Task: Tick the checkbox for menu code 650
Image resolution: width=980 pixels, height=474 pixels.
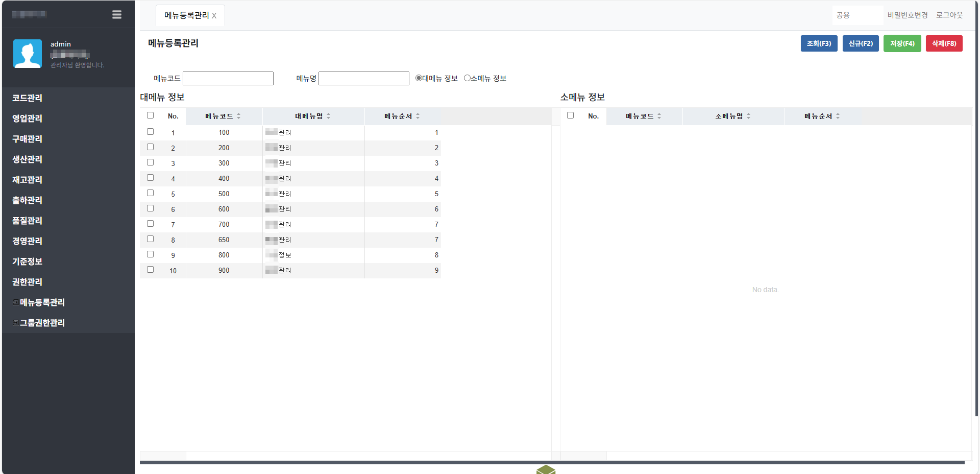Action: click(x=150, y=239)
